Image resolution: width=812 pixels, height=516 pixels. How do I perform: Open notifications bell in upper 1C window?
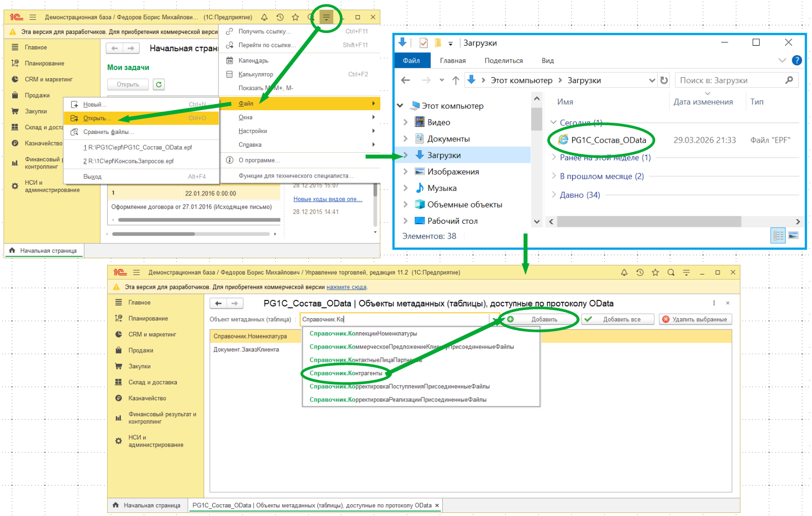pos(264,17)
